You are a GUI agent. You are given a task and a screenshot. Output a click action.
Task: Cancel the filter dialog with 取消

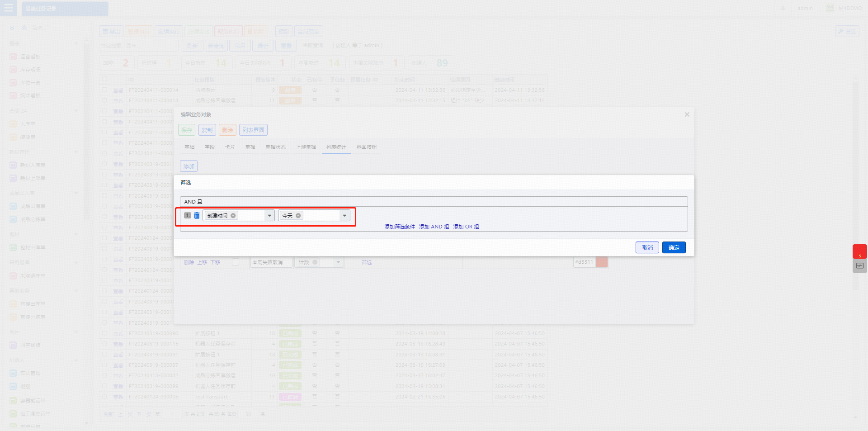[647, 247]
